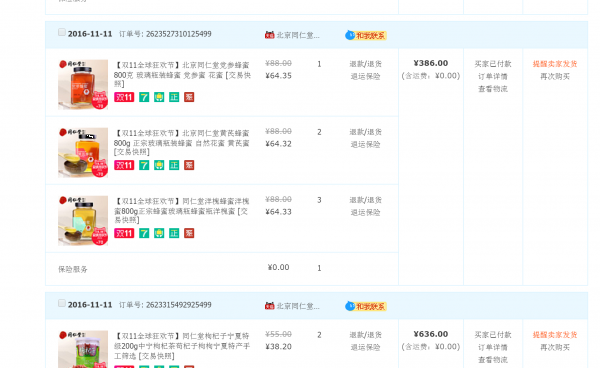Click 退运保险 for the Huangqi honey item

[x=365, y=145]
